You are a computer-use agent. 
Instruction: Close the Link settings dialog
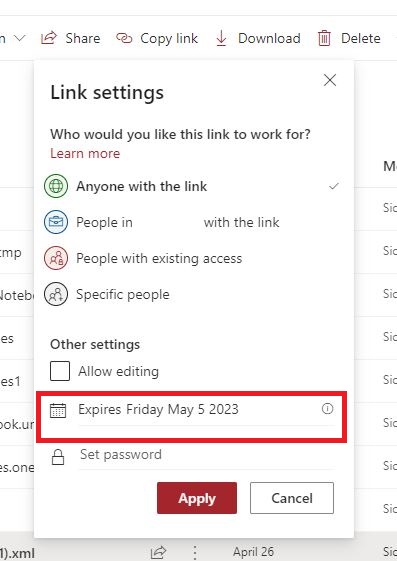[330, 80]
